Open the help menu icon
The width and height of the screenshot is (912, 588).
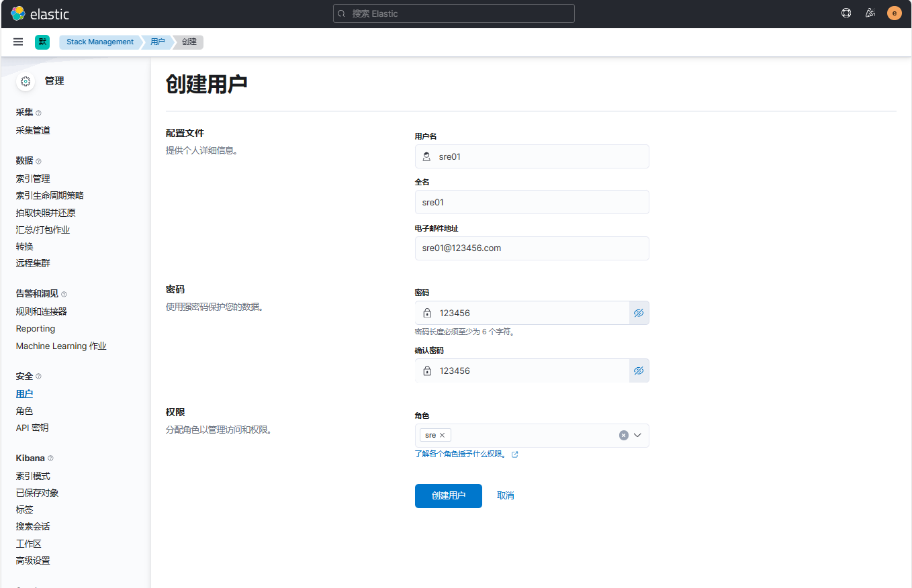point(846,13)
